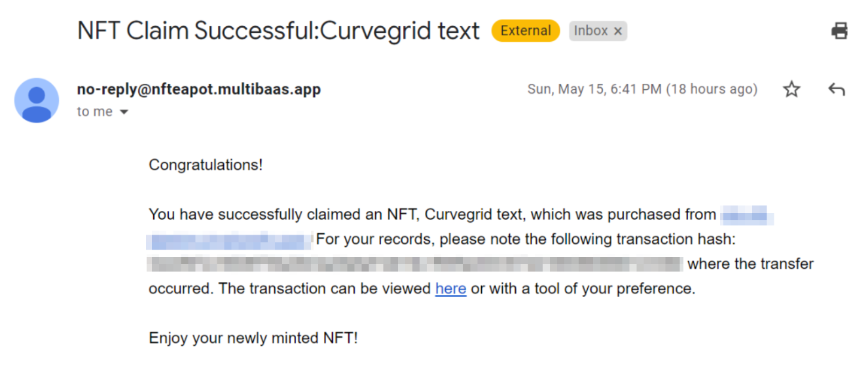Image resolution: width=868 pixels, height=367 pixels.
Task: Reply to the email using the arrow icon
Action: pyautogui.click(x=836, y=90)
